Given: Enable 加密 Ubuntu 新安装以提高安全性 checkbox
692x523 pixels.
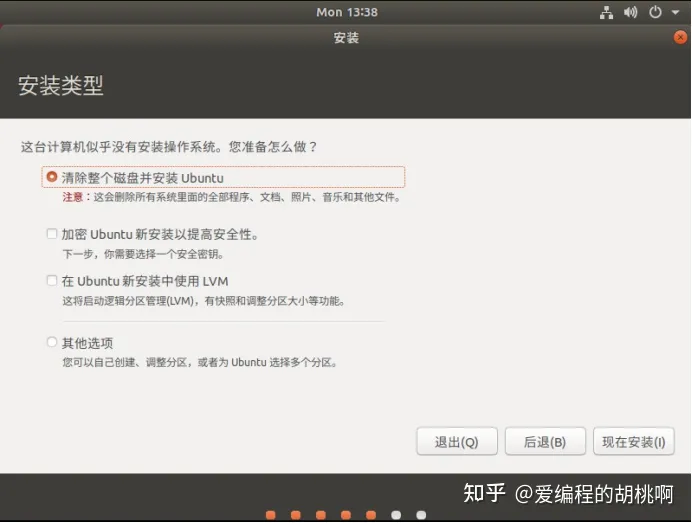Looking at the screenshot, I should pos(52,233).
